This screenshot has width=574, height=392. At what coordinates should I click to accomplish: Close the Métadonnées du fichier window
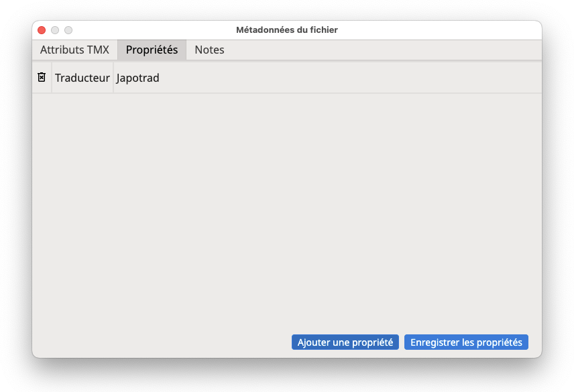click(42, 30)
